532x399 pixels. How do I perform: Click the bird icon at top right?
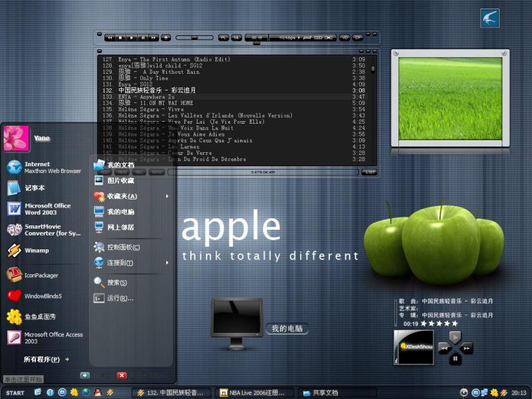(x=490, y=19)
